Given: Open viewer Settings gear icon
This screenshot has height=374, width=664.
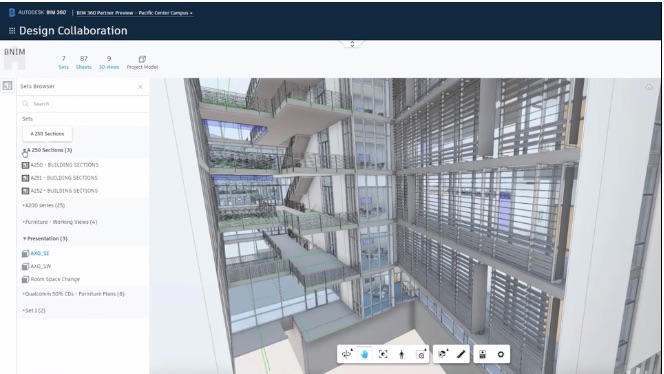Looking at the screenshot, I should (501, 354).
